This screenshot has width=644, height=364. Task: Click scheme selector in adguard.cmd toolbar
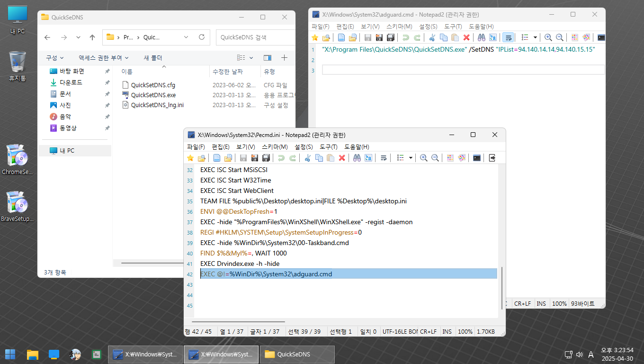(575, 37)
